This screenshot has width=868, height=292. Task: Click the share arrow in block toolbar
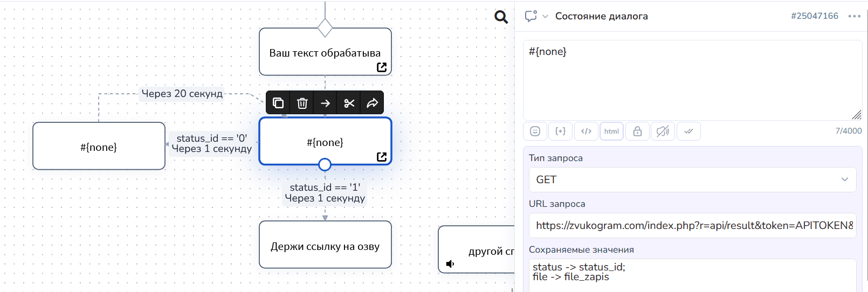pyautogui.click(x=372, y=103)
